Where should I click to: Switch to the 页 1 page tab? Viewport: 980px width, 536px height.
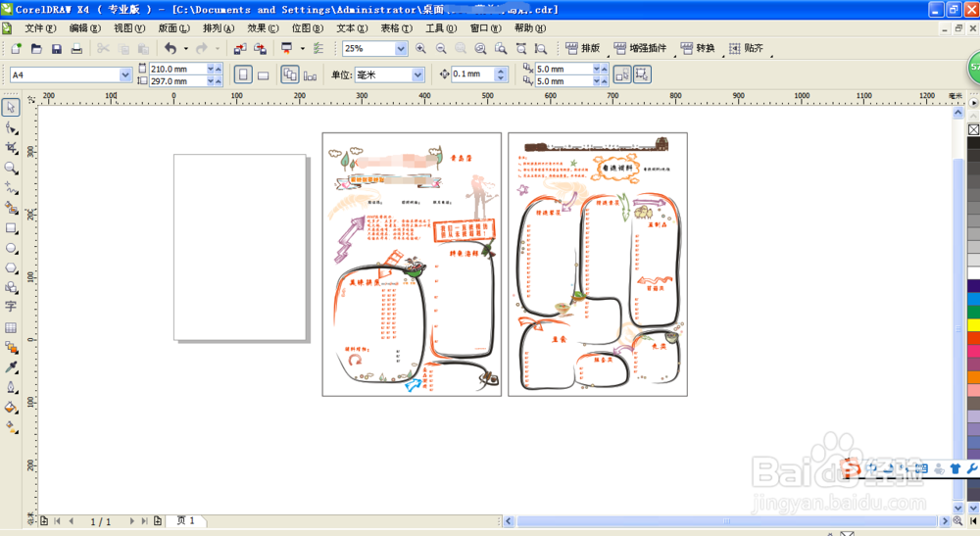point(185,520)
